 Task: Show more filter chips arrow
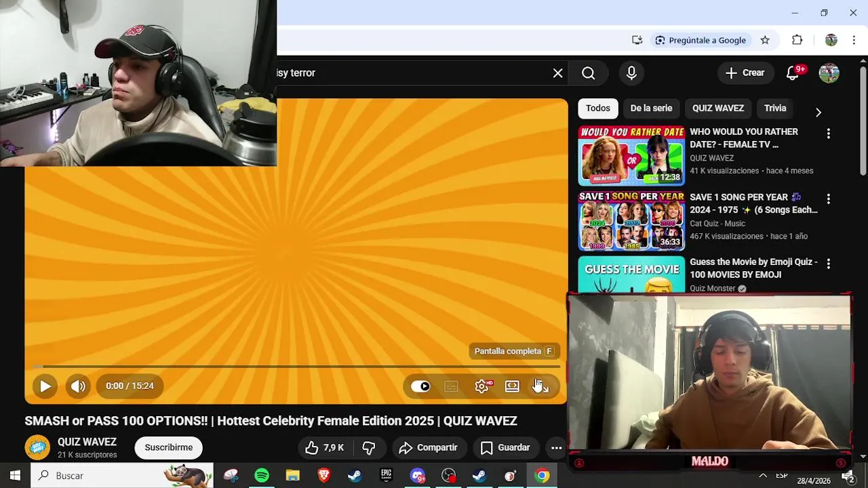click(818, 113)
